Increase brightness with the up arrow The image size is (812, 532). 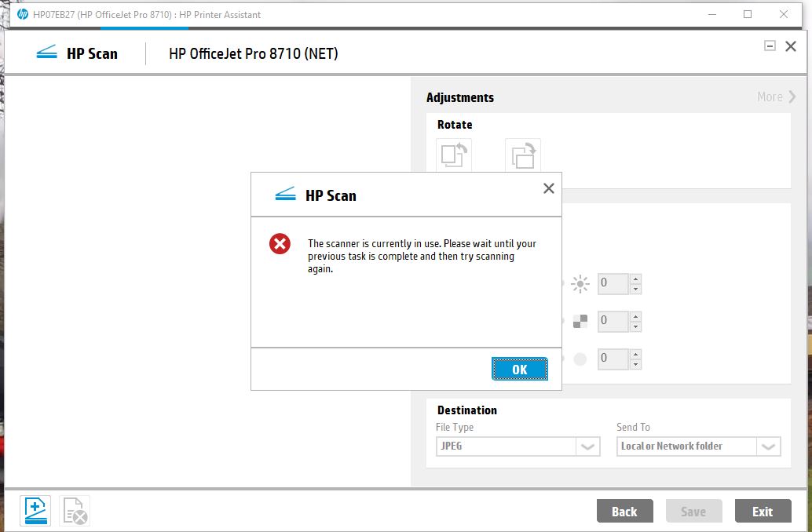[x=635, y=279]
